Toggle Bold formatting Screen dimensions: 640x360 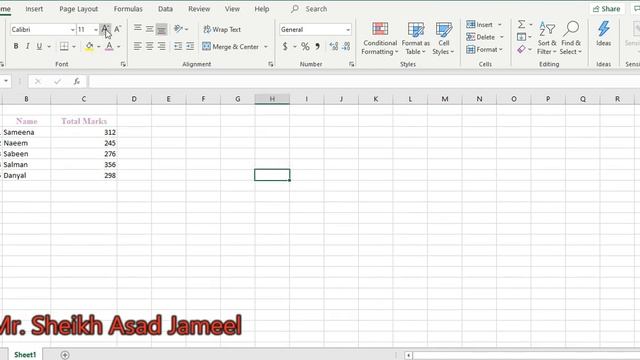16,46
